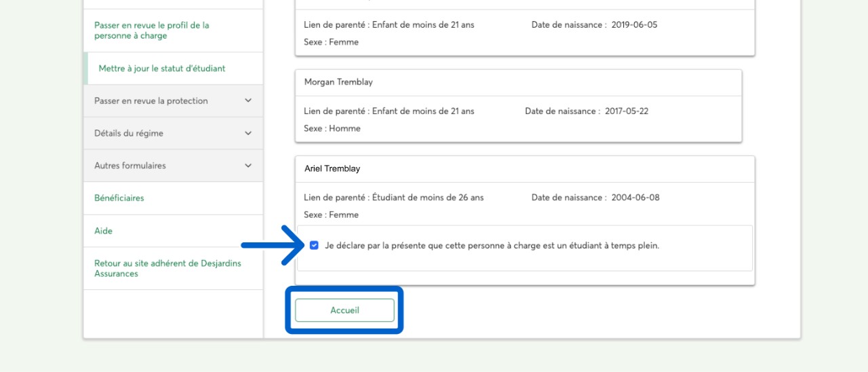Expand the chevron beside Passer en revue la protection

click(x=248, y=100)
